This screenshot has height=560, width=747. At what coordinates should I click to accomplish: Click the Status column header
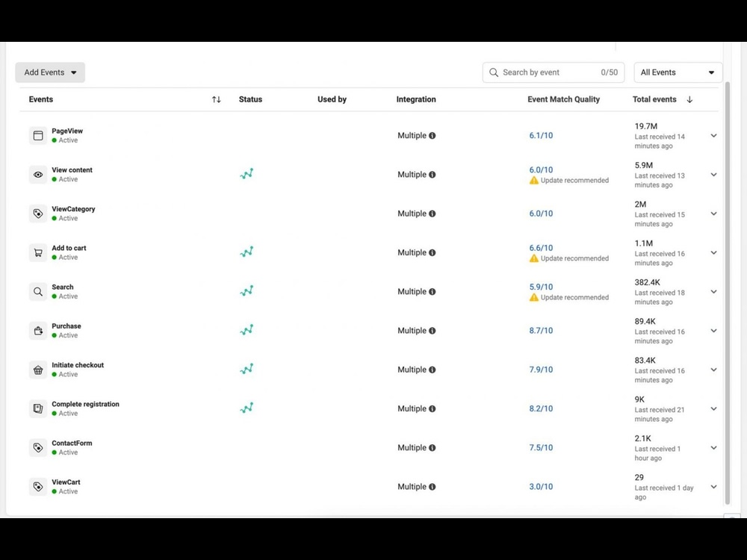click(250, 99)
